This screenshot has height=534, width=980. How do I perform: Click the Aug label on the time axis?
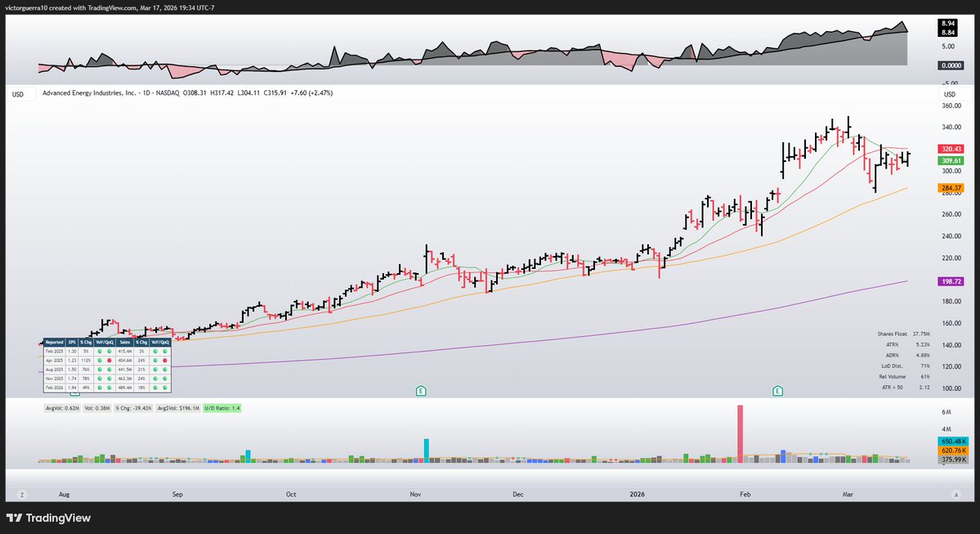click(x=64, y=494)
